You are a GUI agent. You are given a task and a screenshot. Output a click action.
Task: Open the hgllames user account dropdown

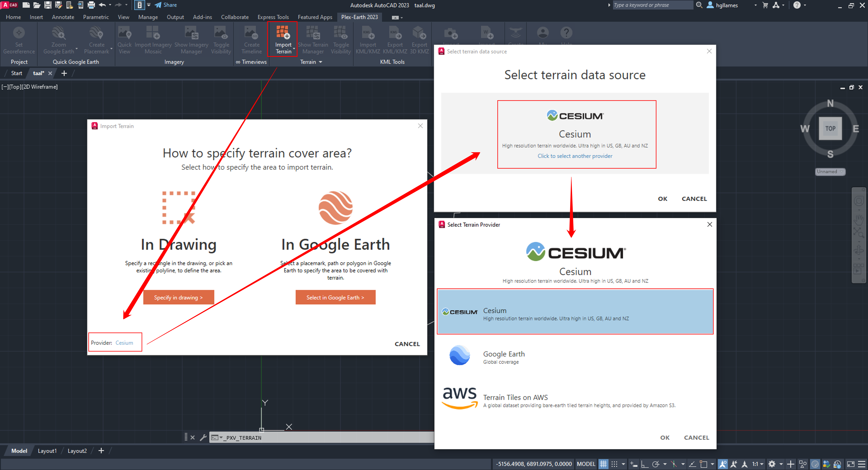[x=756, y=5]
